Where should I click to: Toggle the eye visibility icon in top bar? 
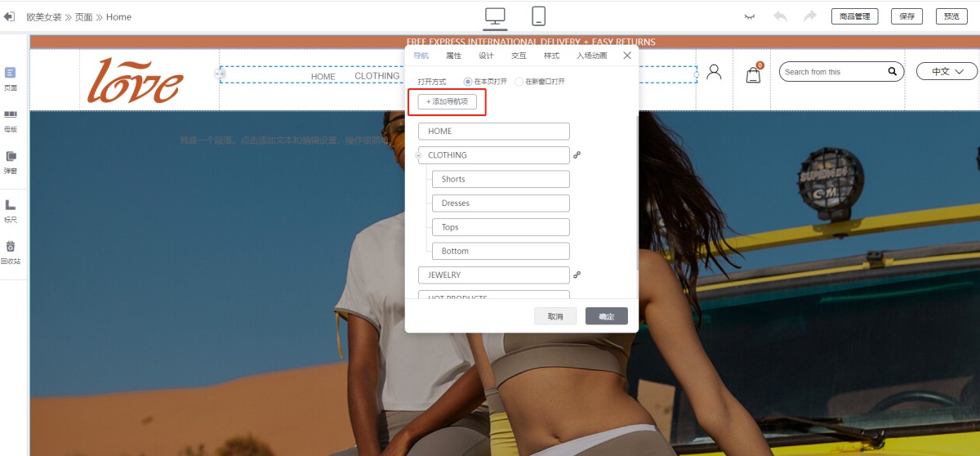[x=750, y=17]
